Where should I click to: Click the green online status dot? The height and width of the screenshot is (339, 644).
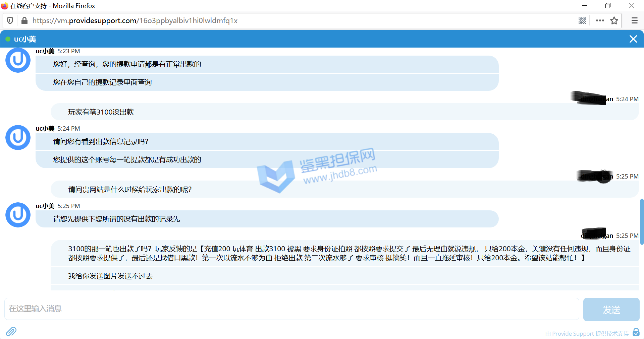[8, 39]
